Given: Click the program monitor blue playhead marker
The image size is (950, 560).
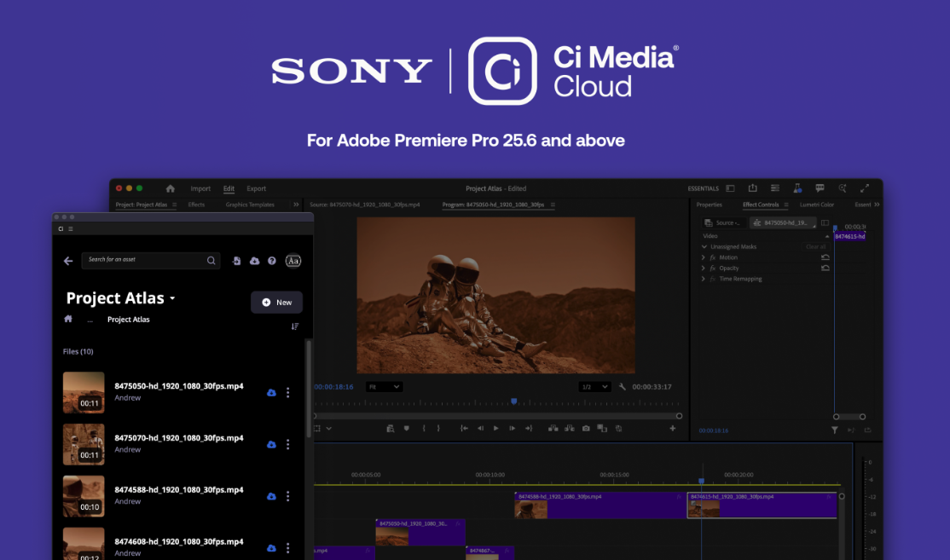Looking at the screenshot, I should pyautogui.click(x=513, y=401).
